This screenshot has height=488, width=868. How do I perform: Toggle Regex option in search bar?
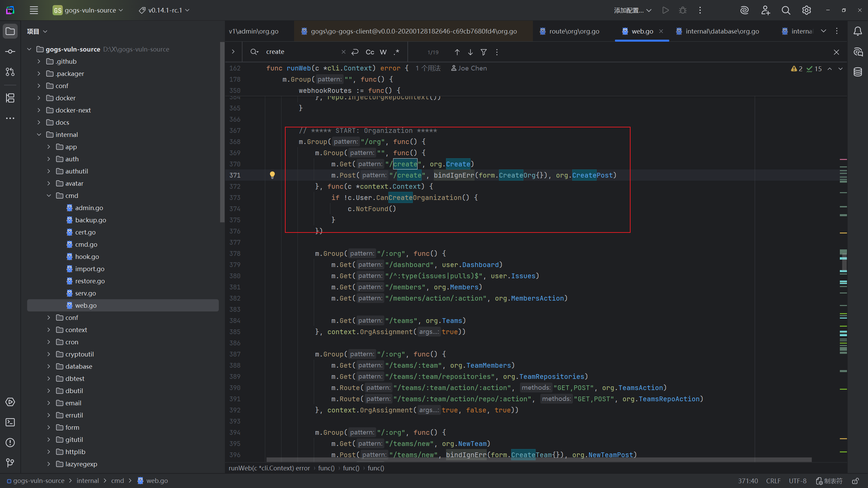click(397, 52)
